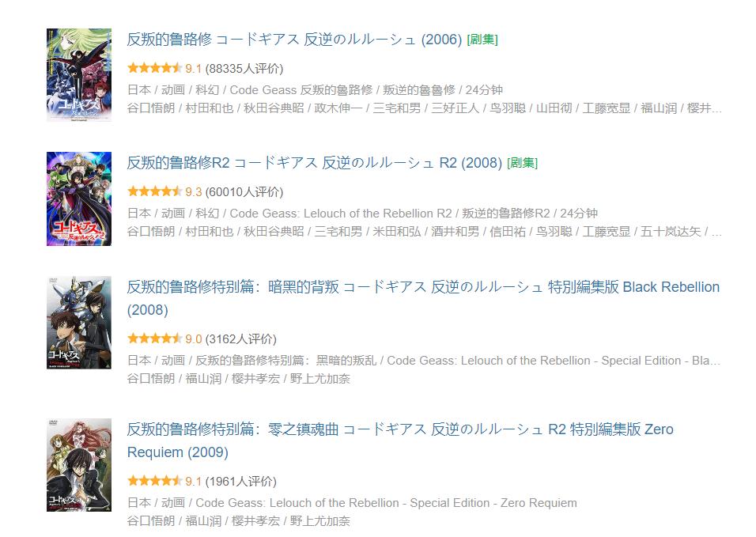
Task: Click the star rating icons beside 9.3
Action: point(154,191)
